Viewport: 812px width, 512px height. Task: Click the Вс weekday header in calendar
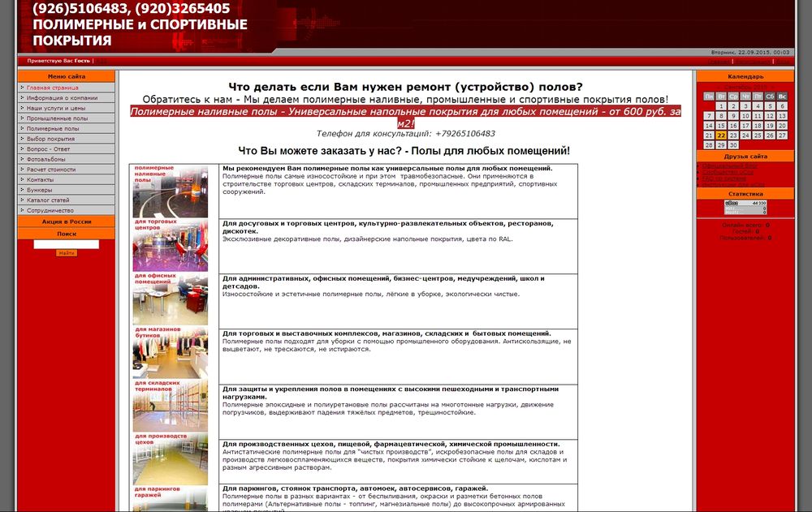pyautogui.click(x=782, y=97)
